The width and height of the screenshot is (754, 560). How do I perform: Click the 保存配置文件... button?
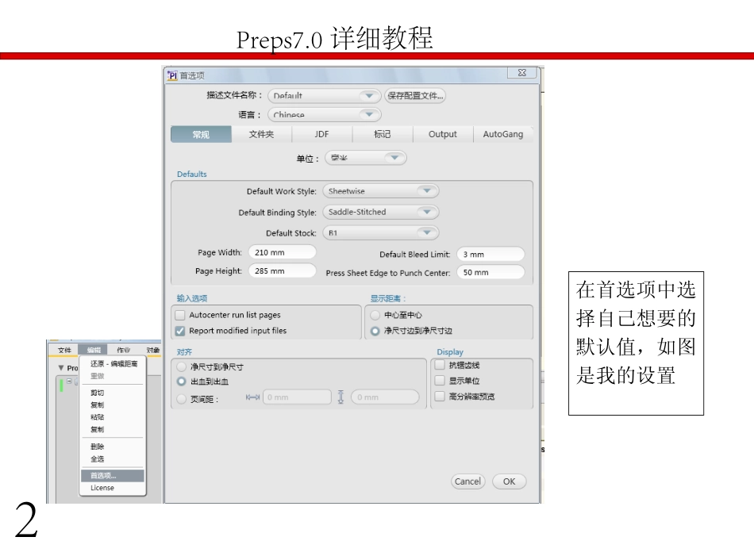tap(415, 96)
